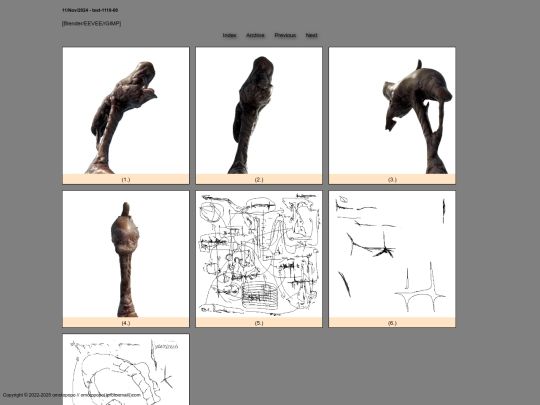Open the partially visible seventh sketch thumbnail
This screenshot has width=540, height=405.
coord(126,370)
